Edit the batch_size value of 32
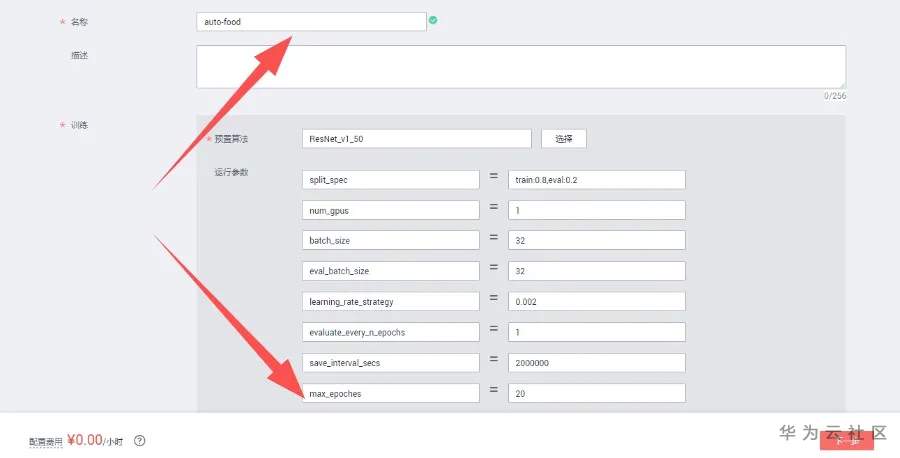Image resolution: width=900 pixels, height=458 pixels. coord(596,240)
